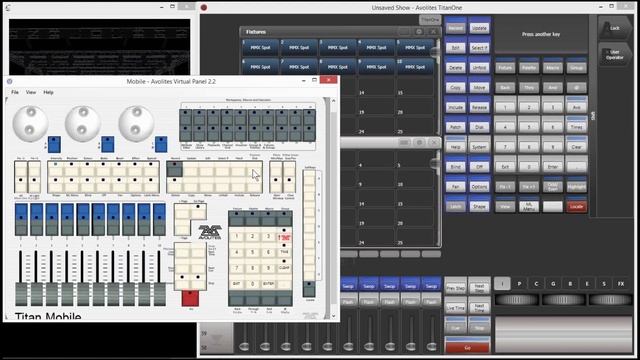
Task: Select the FX attribute bank tab
Action: click(x=621, y=284)
